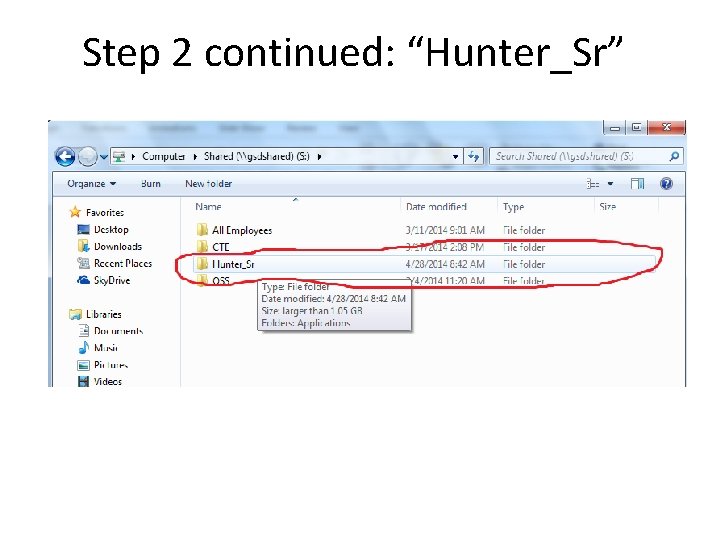
Task: Expand arrow between Computer and Shared
Action: 195,157
